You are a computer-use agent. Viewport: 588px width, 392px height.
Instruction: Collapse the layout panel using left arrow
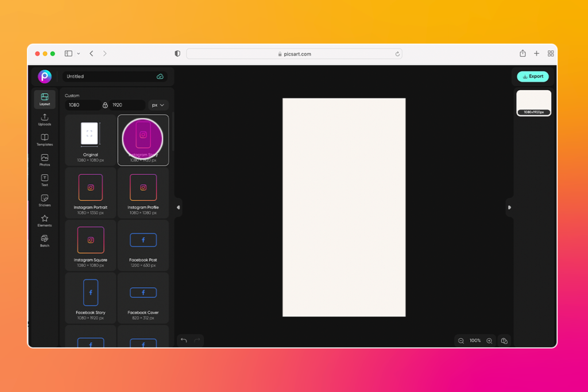pos(178,207)
